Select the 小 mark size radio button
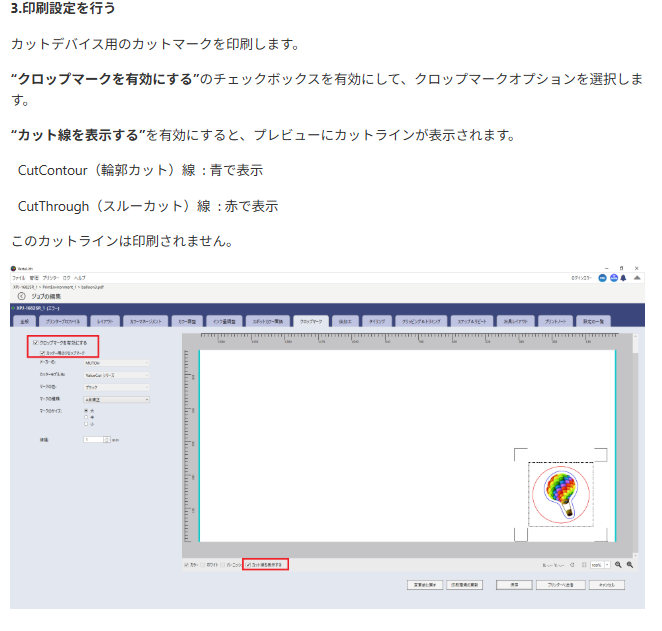This screenshot has width=662, height=631. click(x=87, y=422)
